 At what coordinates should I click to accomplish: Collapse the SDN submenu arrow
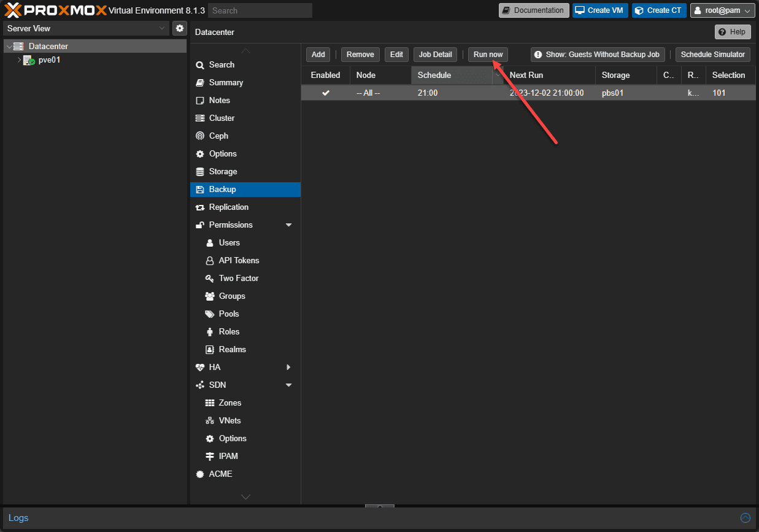(x=289, y=385)
